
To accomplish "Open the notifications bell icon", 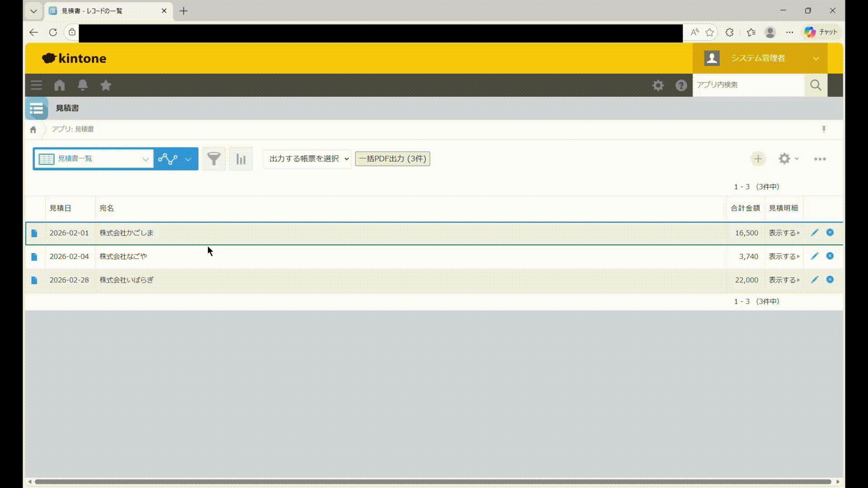I will pyautogui.click(x=83, y=85).
